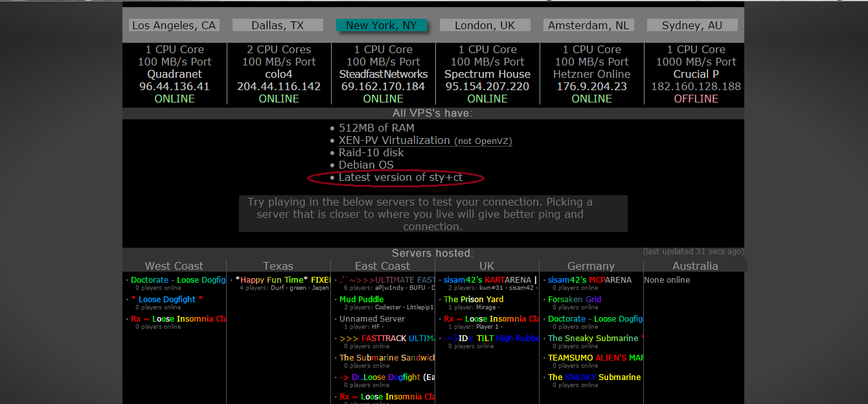Screen dimensions: 868x404
Task: Click the '(not OpenVZ)' note
Action: [483, 141]
